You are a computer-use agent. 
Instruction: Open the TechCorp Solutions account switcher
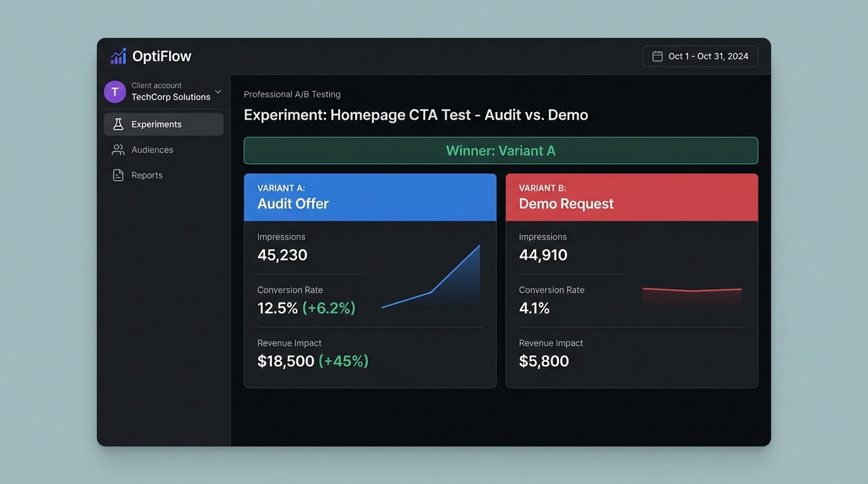pyautogui.click(x=170, y=97)
